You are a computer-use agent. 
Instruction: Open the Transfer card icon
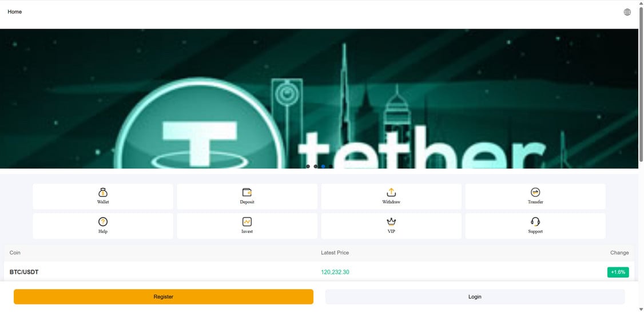point(535,192)
